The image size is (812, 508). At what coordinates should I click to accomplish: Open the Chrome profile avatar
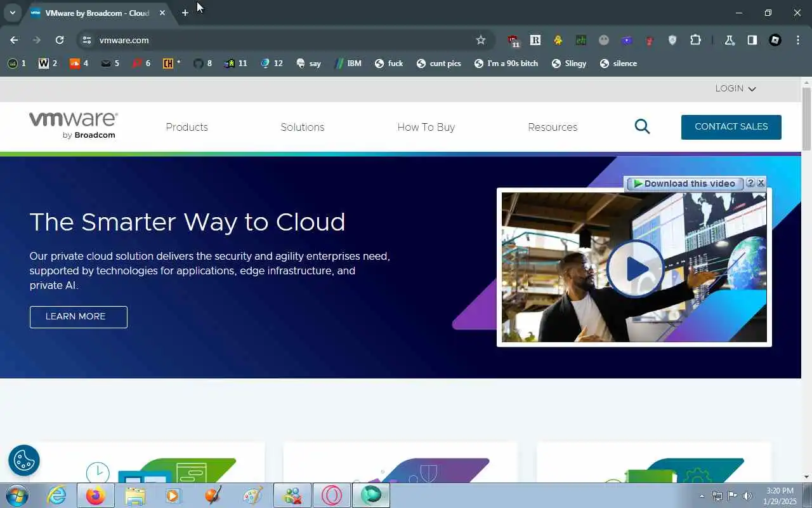(x=775, y=40)
